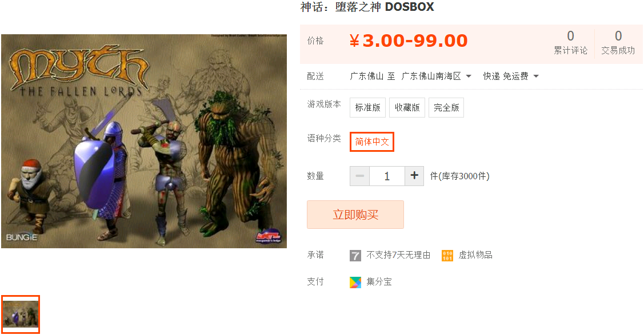The width and height of the screenshot is (644, 335).
Task: Click the 集分宝 payment text
Action: (x=379, y=282)
